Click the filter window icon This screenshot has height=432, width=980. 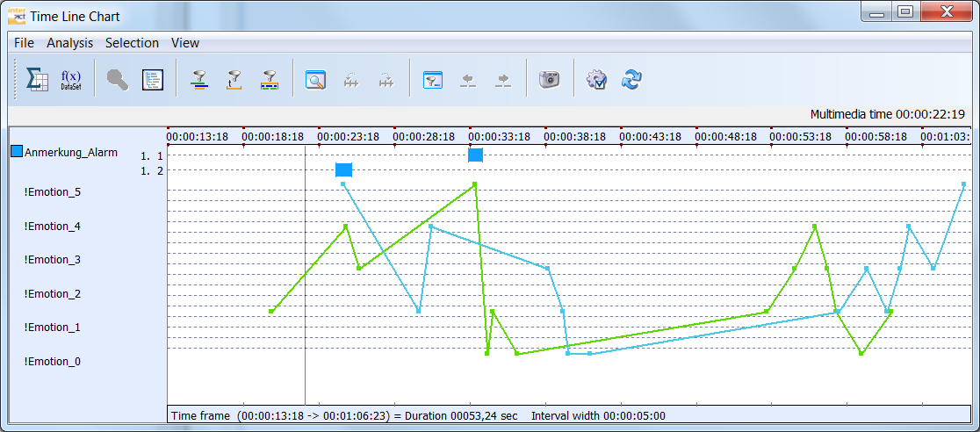(431, 80)
